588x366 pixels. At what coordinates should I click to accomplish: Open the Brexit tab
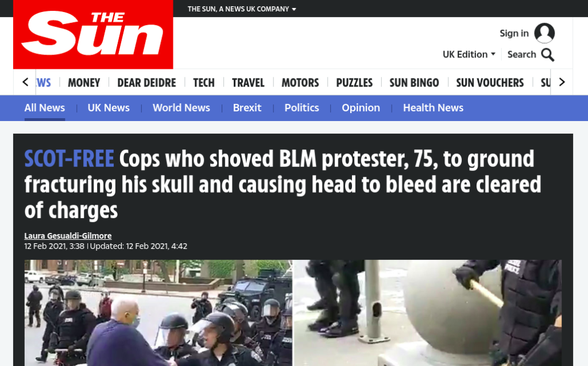[247, 108]
